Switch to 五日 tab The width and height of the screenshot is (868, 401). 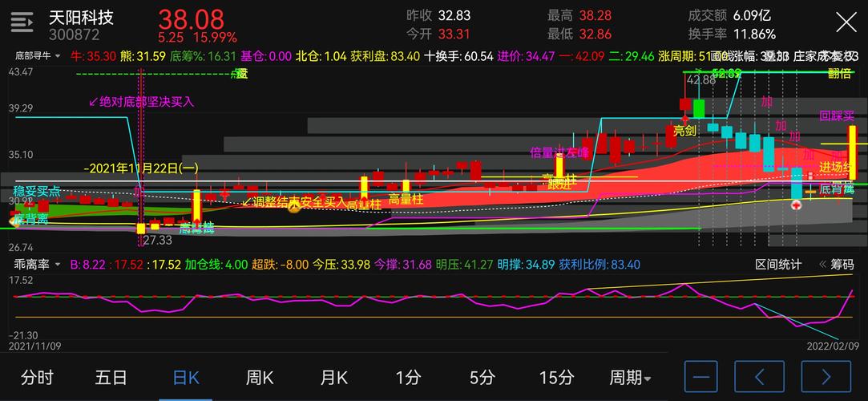pos(111,378)
